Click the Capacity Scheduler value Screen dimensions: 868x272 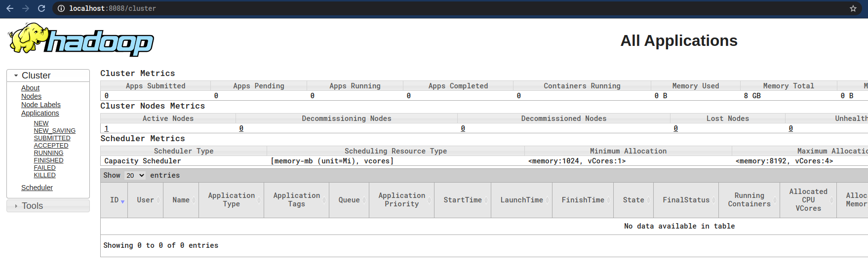coord(143,161)
